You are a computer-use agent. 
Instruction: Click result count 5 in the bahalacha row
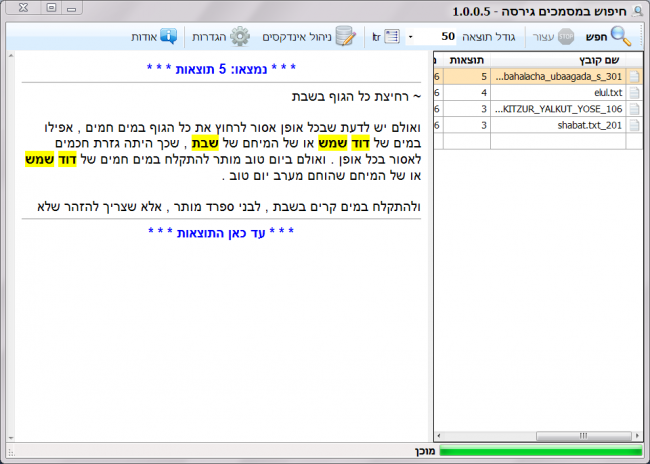[x=484, y=77]
